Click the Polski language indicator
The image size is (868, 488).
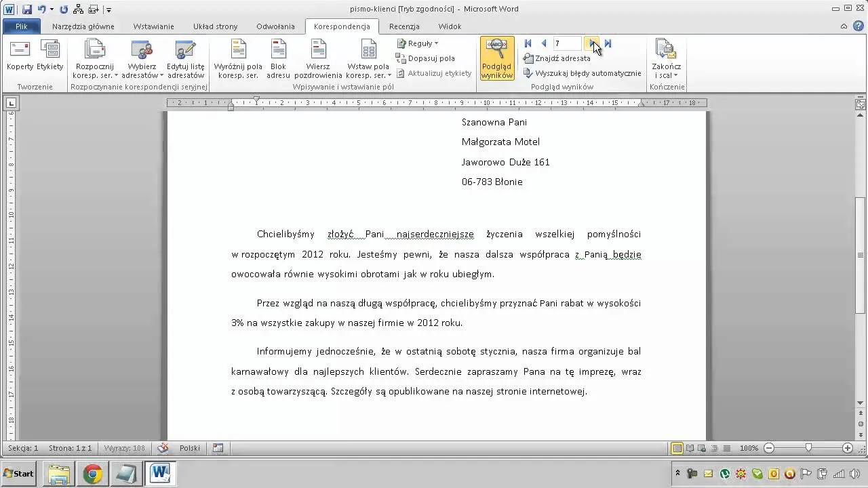(x=190, y=448)
